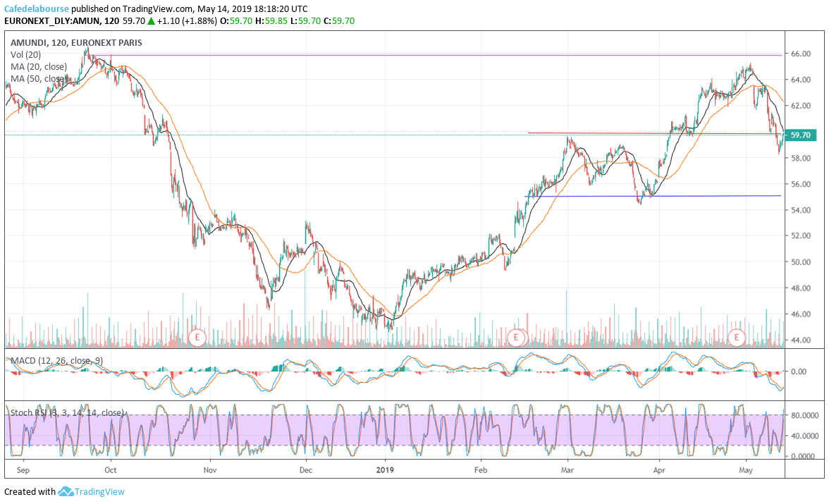
Task: Click the 59.70 current price label
Action: 801,135
